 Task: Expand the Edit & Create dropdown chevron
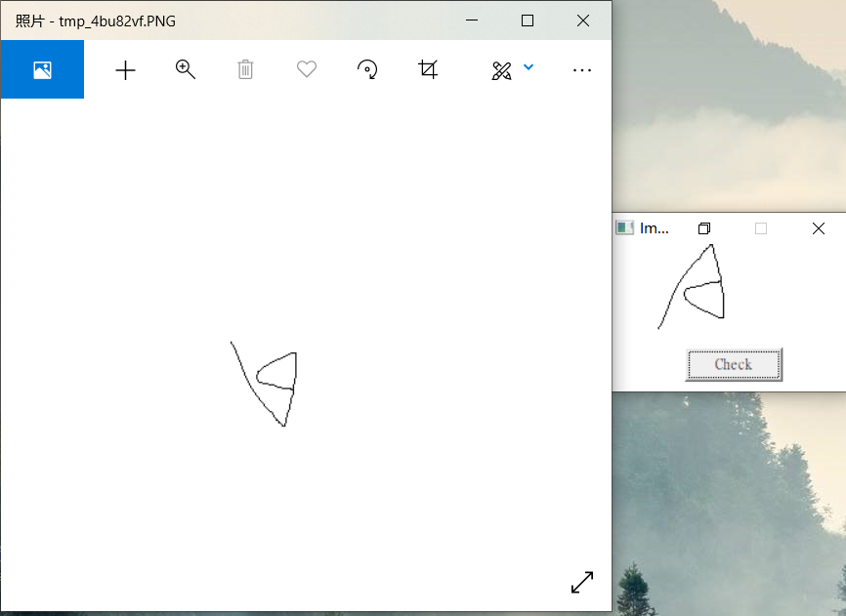[529, 67]
